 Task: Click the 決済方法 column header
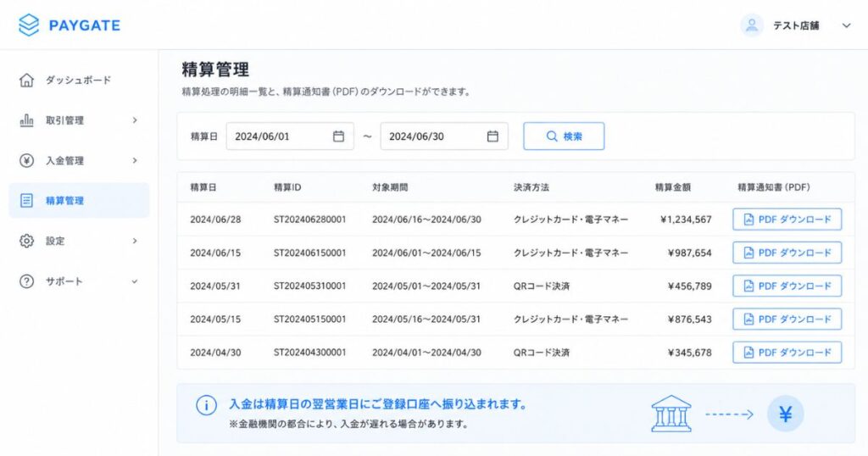[531, 187]
